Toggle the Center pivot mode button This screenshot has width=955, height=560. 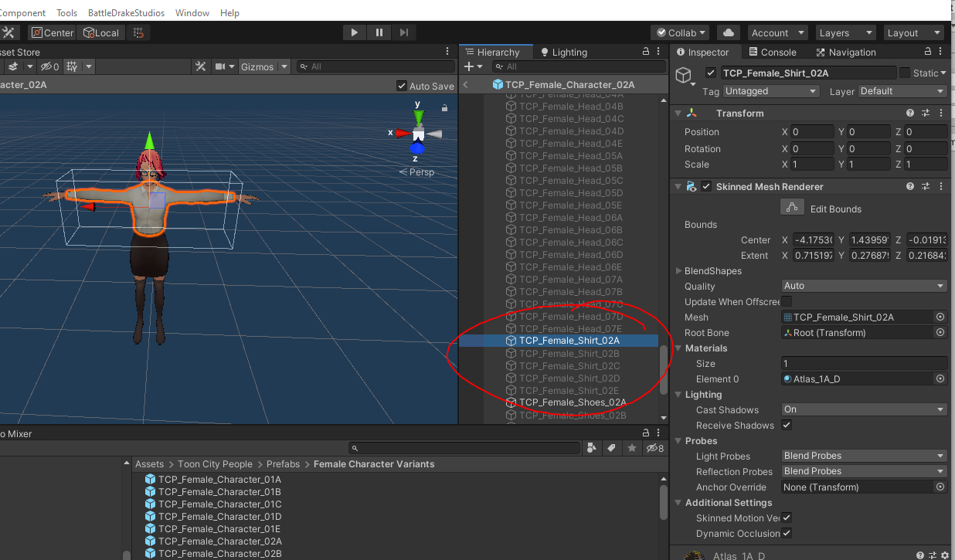pos(52,32)
